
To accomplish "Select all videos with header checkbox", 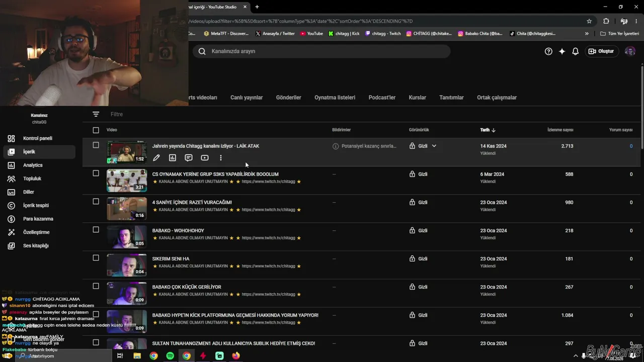I will [x=96, y=130].
